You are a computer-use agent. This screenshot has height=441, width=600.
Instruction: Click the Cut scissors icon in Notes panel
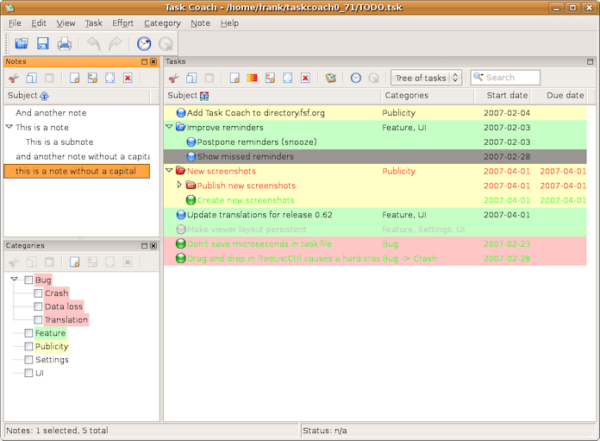(14, 77)
